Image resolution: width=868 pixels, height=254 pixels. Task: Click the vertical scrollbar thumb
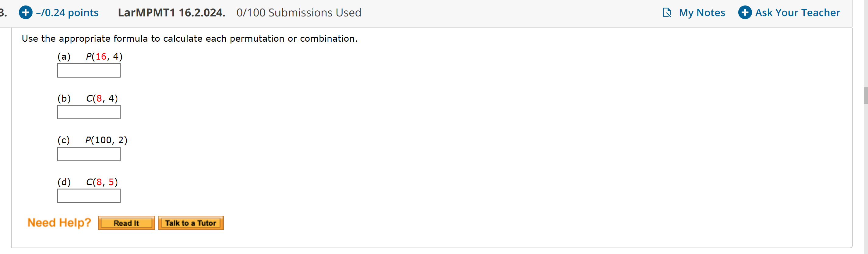point(865,95)
